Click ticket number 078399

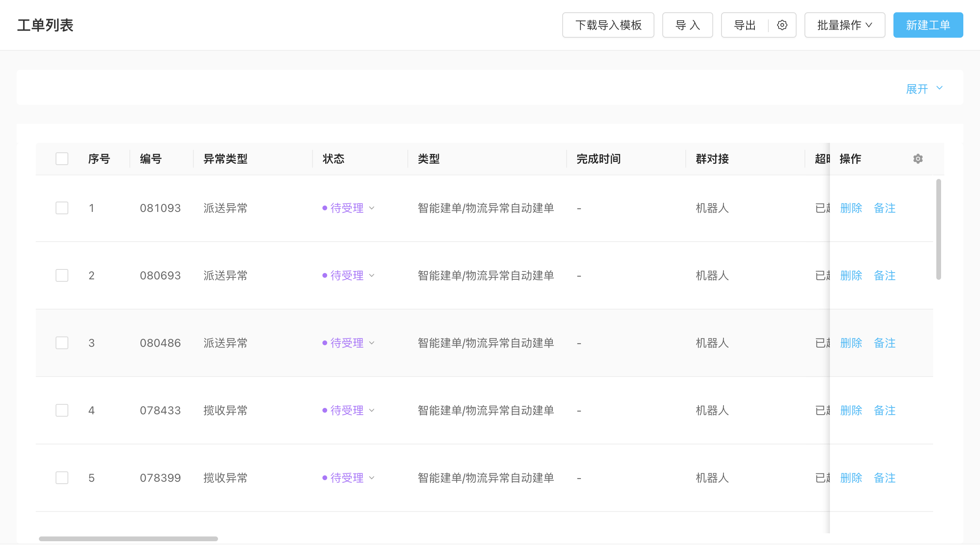tap(160, 478)
